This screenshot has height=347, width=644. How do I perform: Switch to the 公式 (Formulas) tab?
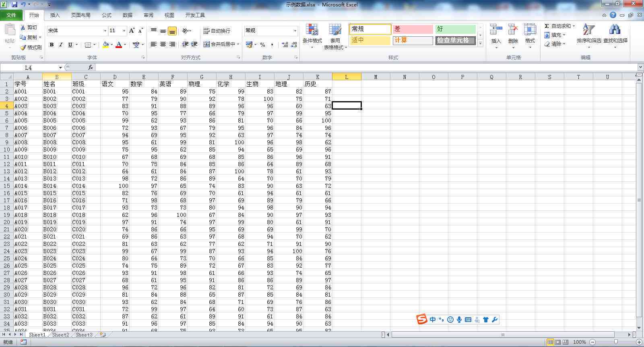[107, 15]
